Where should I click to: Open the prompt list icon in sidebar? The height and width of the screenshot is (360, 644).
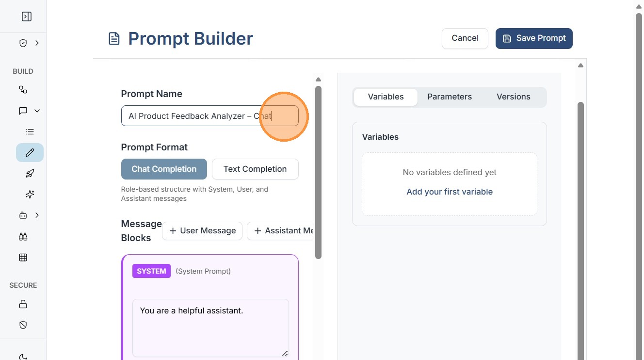point(30,132)
